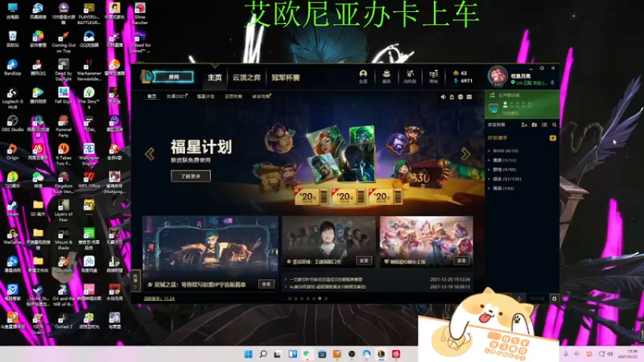Click the view button on the 双城之战 card
The image size is (644, 362).
pos(266,284)
